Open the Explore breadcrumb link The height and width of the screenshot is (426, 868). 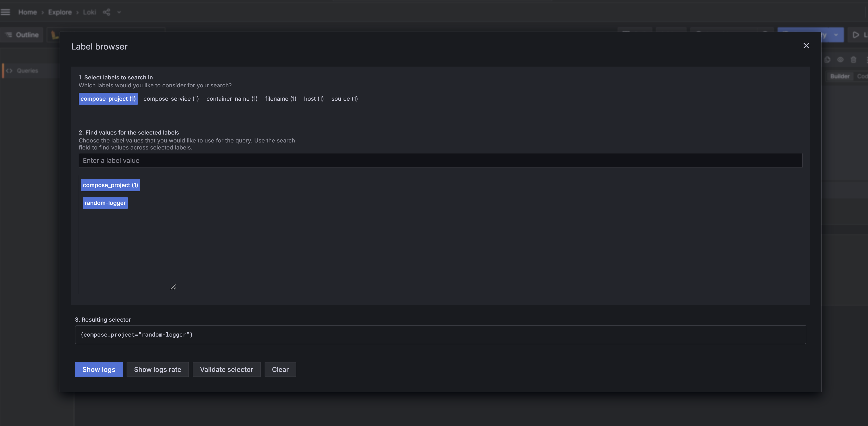point(60,12)
